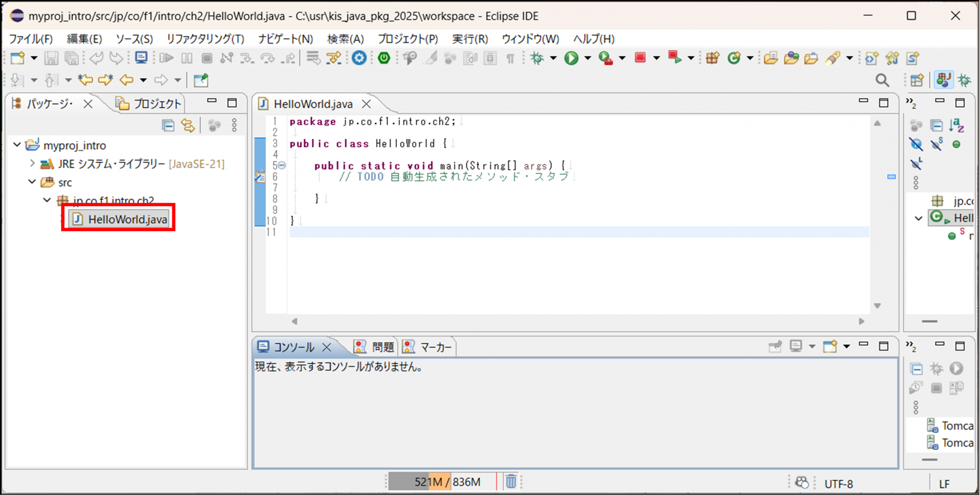
Task: Click the green Run button in toolbar
Action: point(571,58)
